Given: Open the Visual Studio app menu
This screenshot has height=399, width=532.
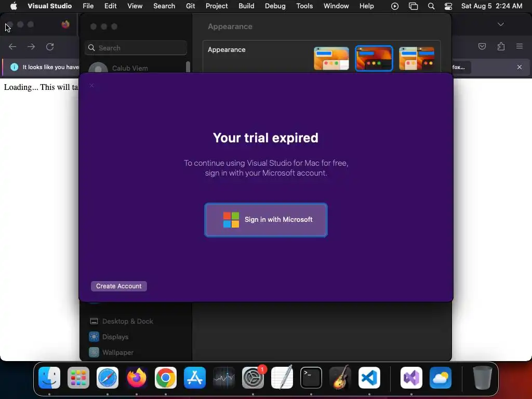Looking at the screenshot, I should coord(49,6).
